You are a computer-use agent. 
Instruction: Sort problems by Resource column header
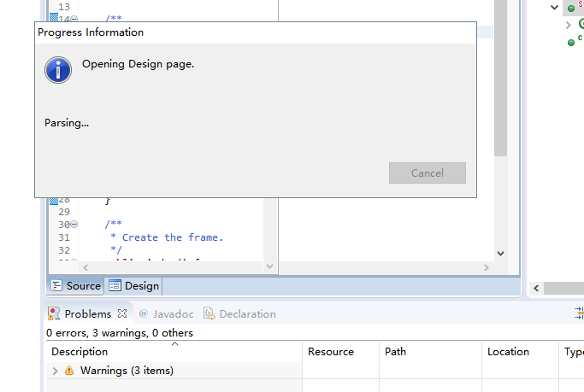340,352
